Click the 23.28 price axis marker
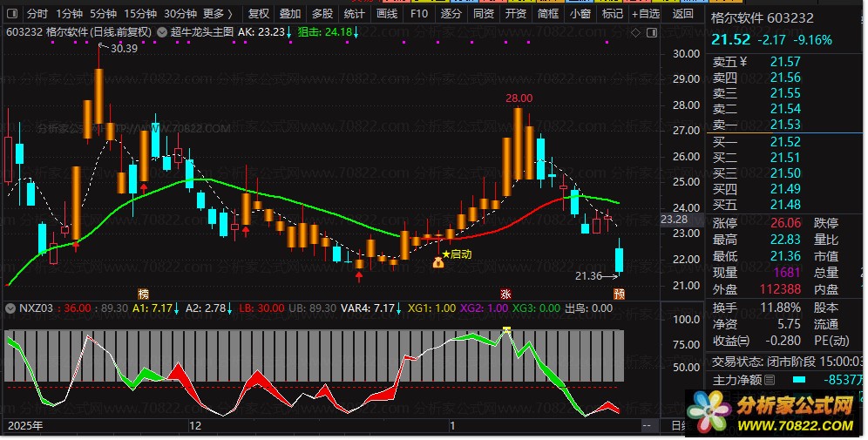This screenshot has height=440, width=868. [675, 220]
